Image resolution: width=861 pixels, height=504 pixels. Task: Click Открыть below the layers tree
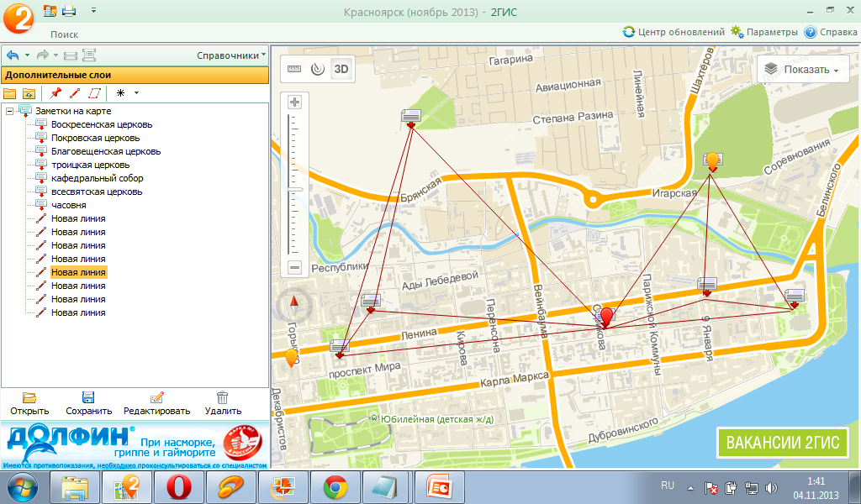[29, 404]
